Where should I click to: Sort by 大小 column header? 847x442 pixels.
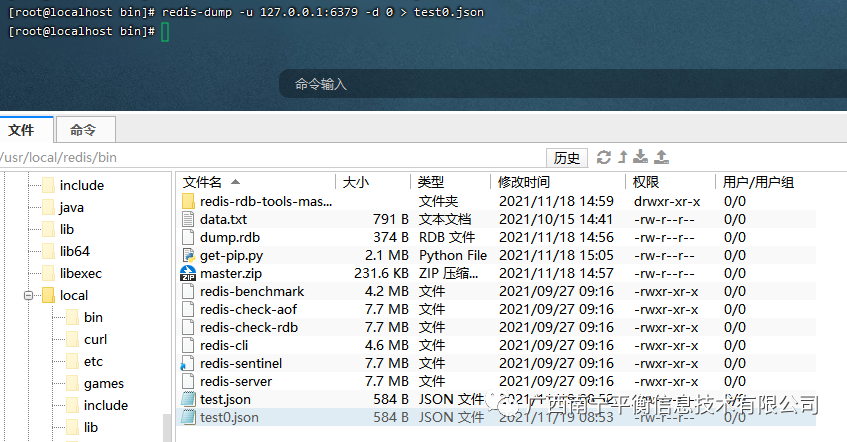[x=373, y=182]
